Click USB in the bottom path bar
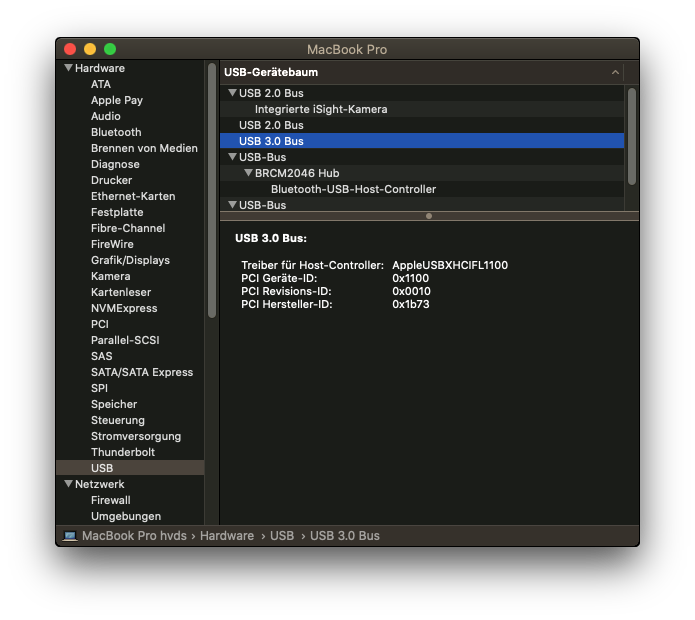The height and width of the screenshot is (620, 695). pos(282,536)
